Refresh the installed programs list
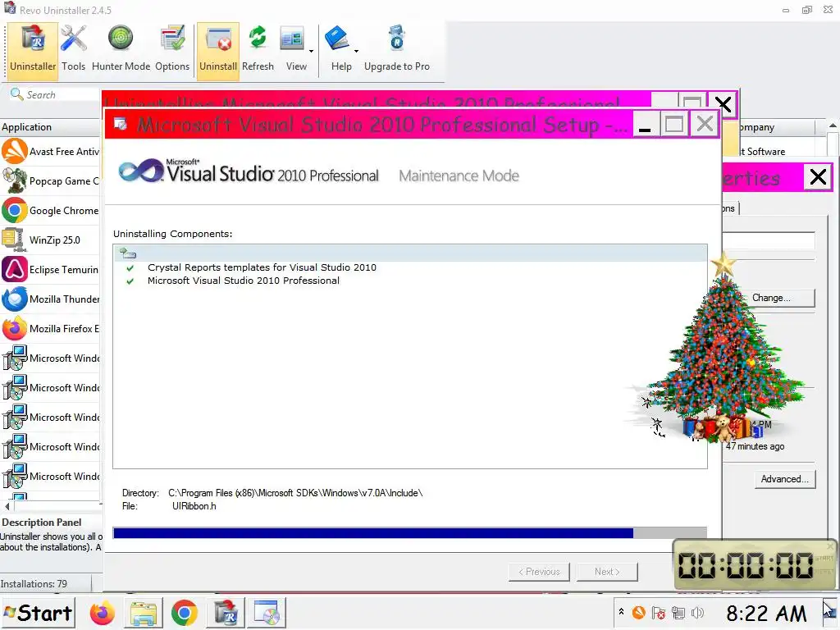Image resolution: width=840 pixels, height=630 pixels. coord(258,49)
